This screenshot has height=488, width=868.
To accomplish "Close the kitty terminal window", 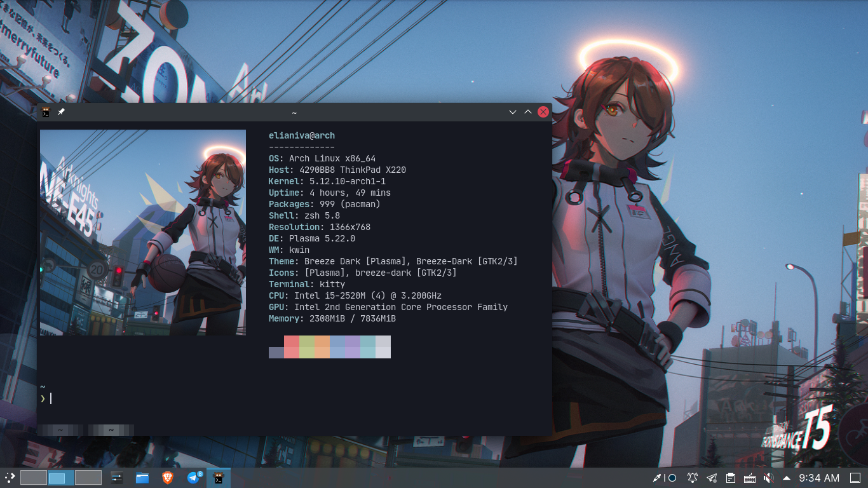I will [543, 112].
